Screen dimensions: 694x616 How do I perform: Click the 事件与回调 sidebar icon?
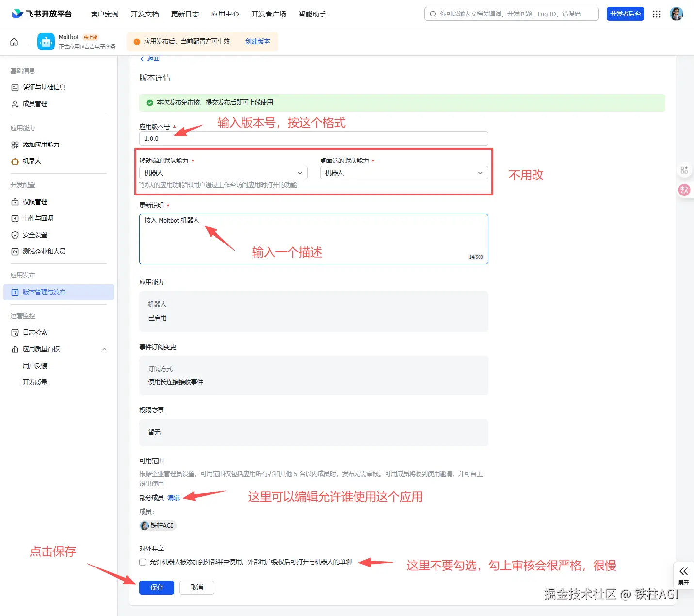(15, 218)
